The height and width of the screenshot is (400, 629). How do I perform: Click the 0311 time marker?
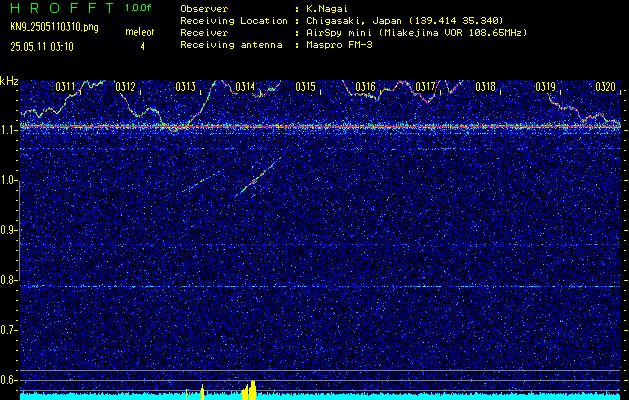pos(65,87)
